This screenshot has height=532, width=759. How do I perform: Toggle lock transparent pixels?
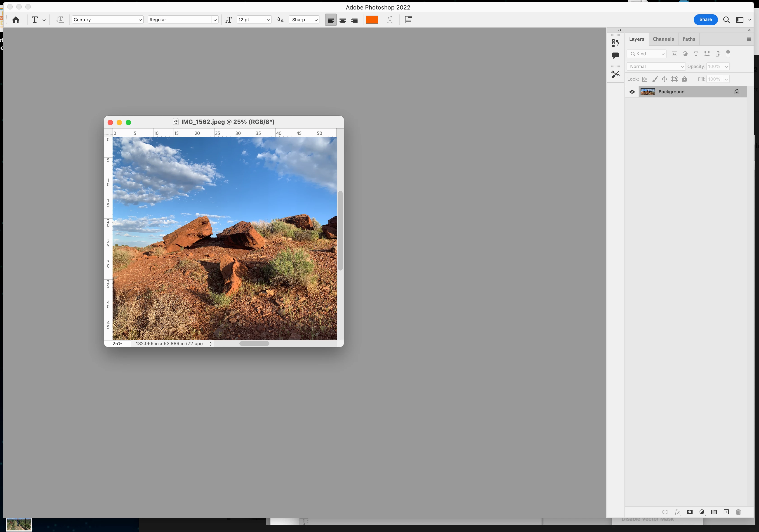pos(645,79)
